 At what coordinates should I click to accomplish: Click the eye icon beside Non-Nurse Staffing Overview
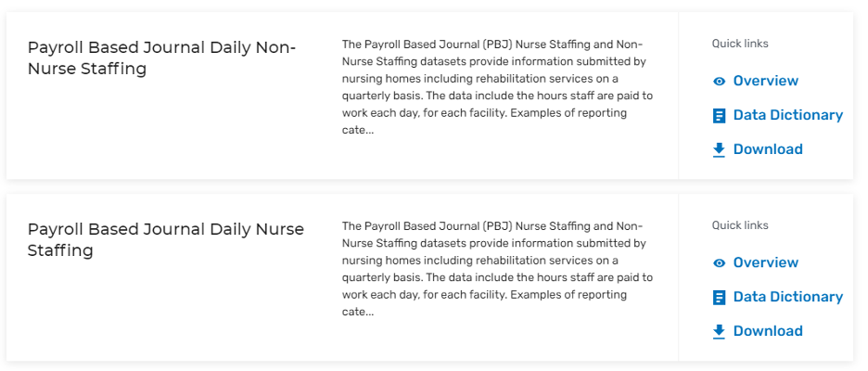(719, 82)
